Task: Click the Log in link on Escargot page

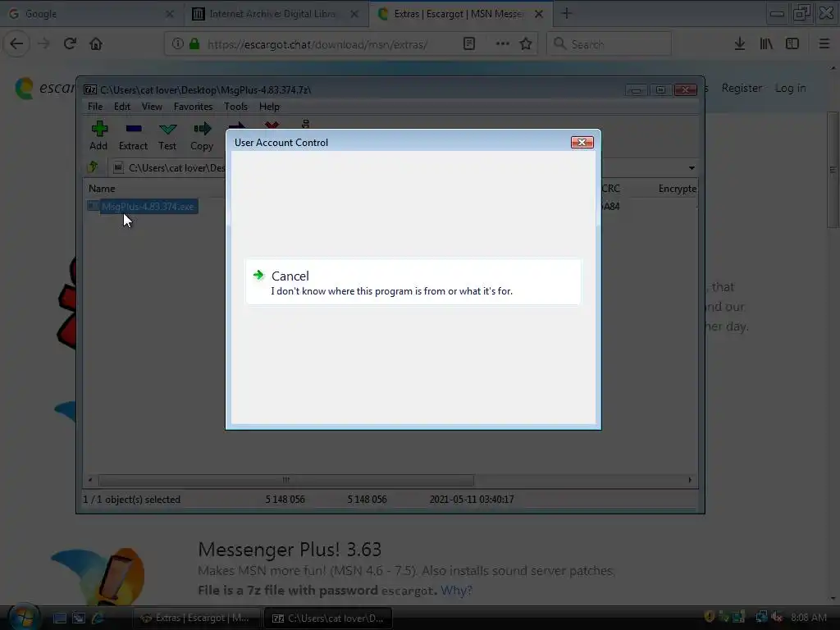Action: (790, 88)
